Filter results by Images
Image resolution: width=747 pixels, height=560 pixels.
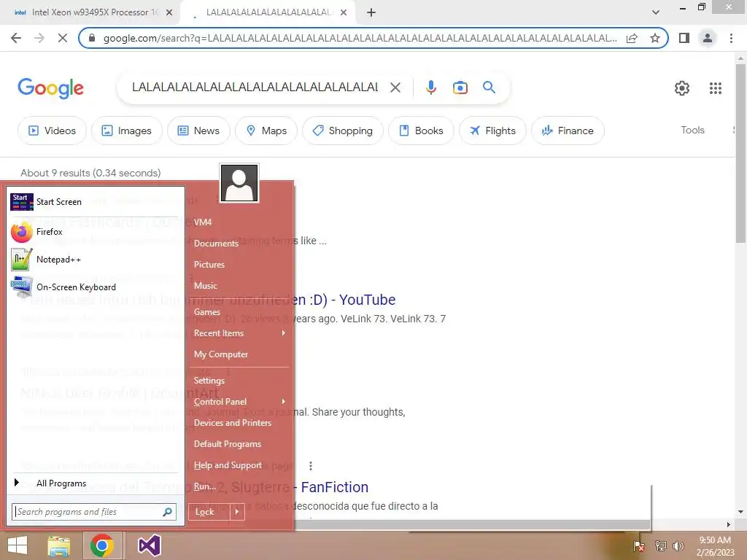[x=127, y=131]
